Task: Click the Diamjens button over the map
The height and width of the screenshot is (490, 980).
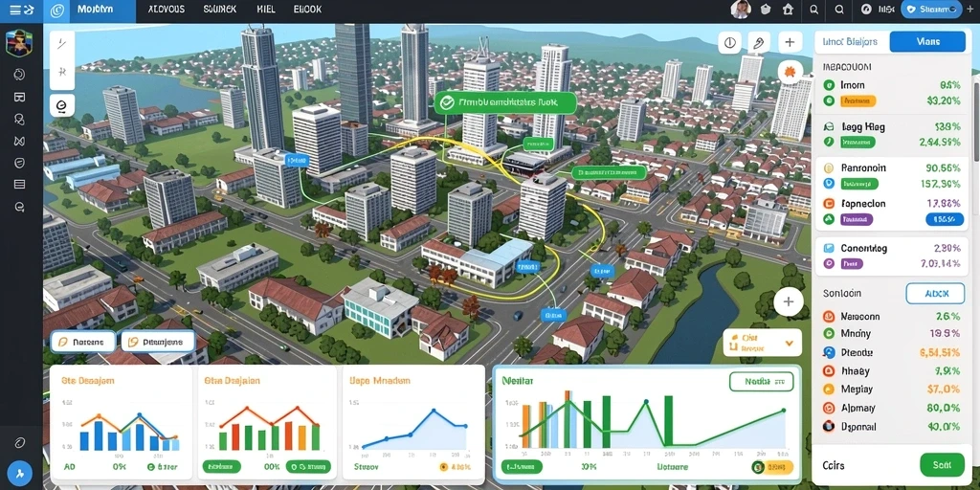Action: tap(158, 342)
